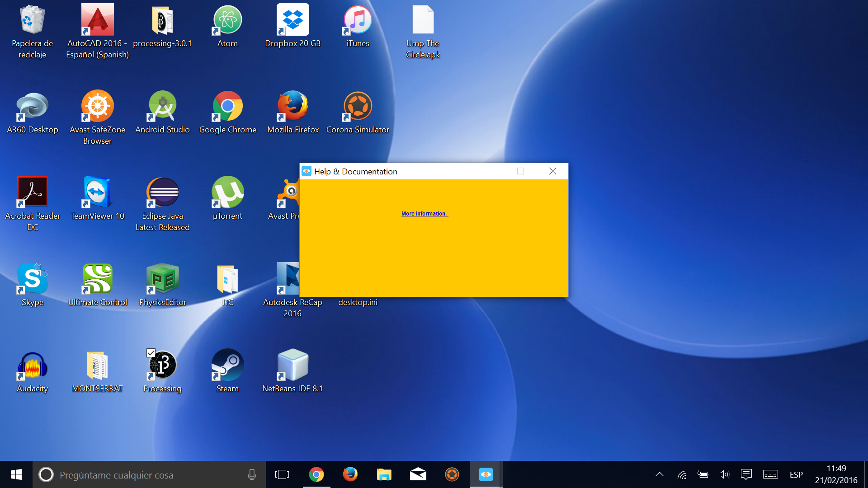
Task: Open Task View from the taskbar
Action: pyautogui.click(x=282, y=474)
